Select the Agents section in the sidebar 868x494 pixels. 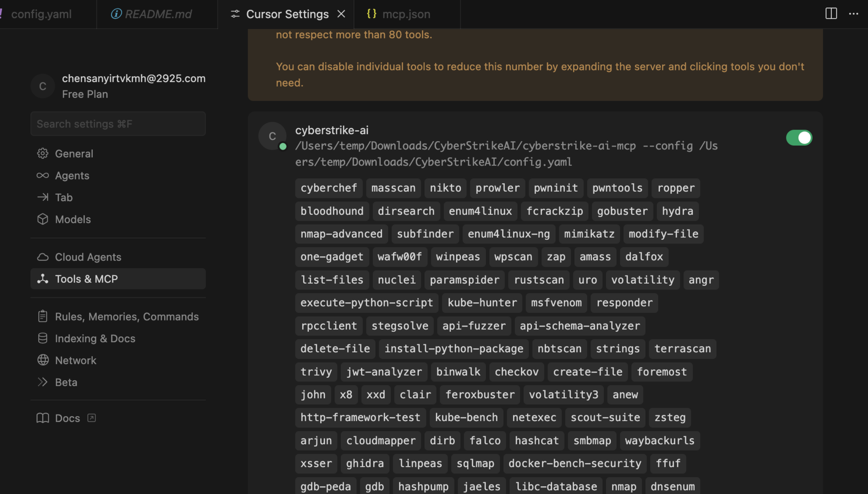72,175
